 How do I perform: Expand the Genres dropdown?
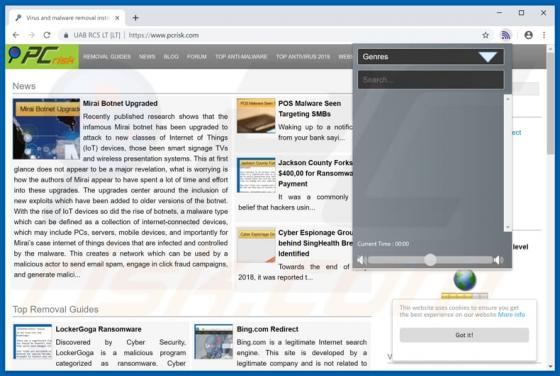431,56
